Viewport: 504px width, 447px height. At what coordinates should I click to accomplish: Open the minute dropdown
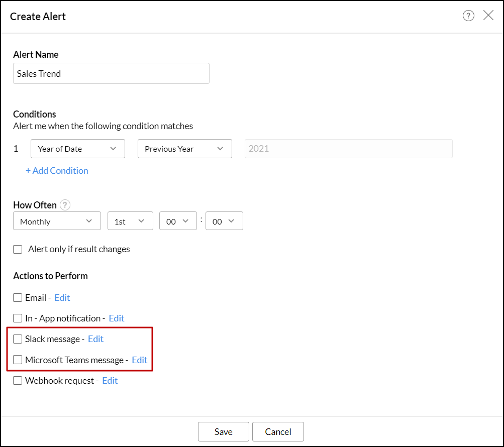[224, 221]
